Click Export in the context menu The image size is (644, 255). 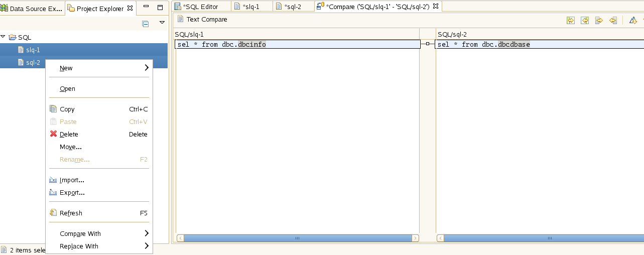tap(72, 192)
